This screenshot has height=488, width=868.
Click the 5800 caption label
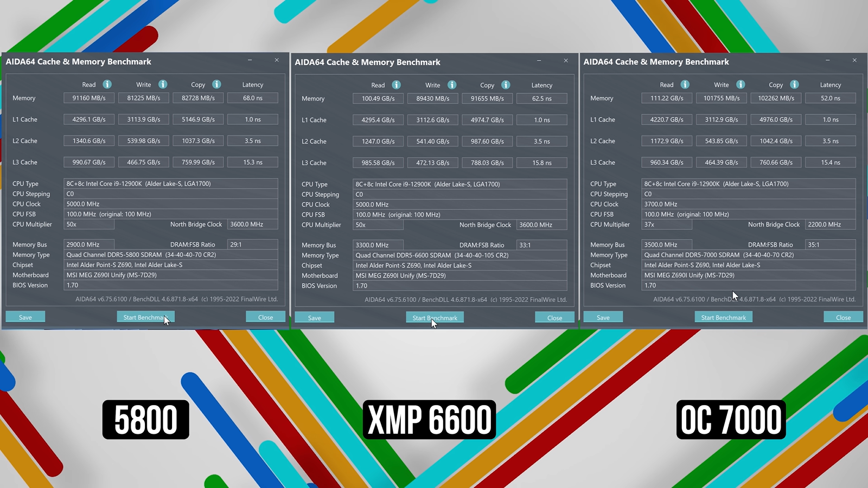coord(146,420)
